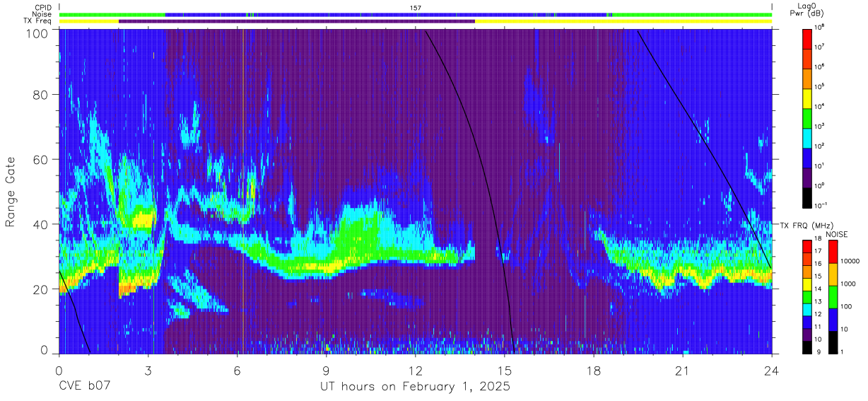Click the 3 hour tick label
Image resolution: width=868 pixels, height=401 pixels.
point(148,370)
